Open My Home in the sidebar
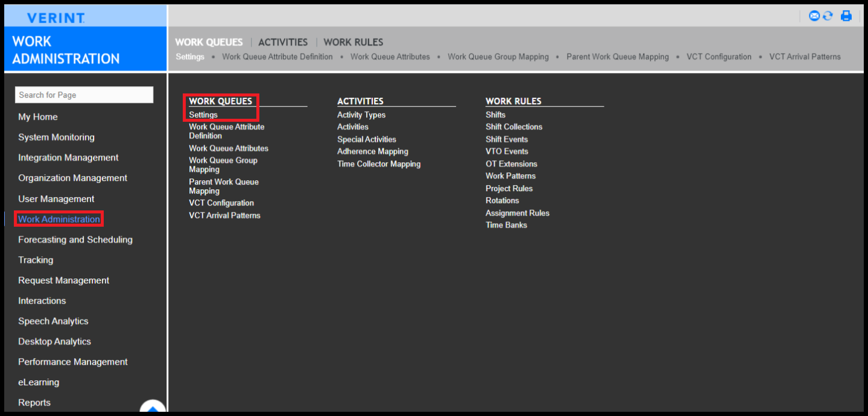Viewport: 868px width, 416px height. click(x=38, y=117)
